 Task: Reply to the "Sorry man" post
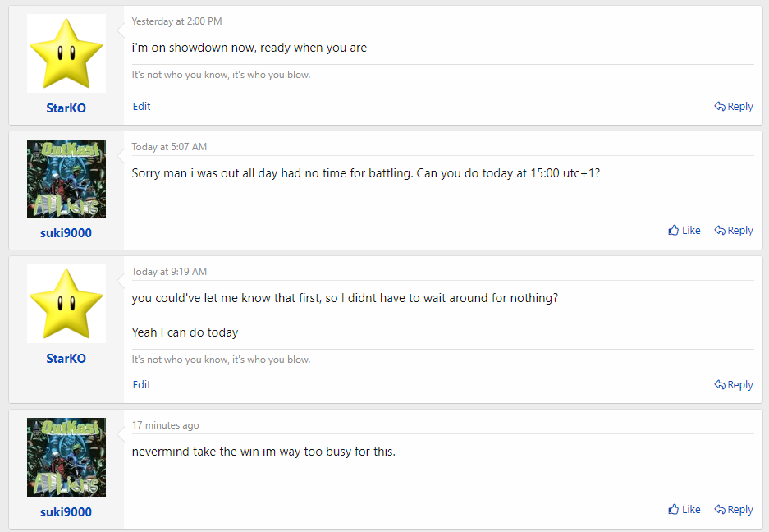click(x=734, y=230)
